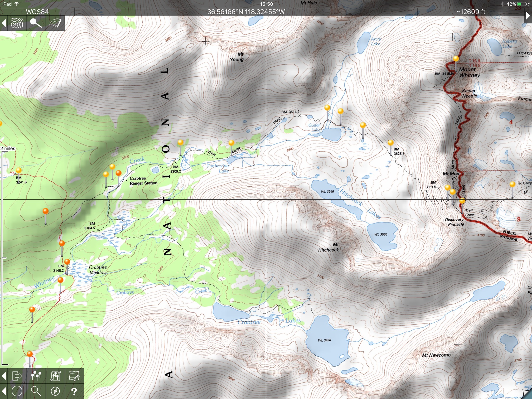Open the export arrow icon
The image size is (532, 399).
(x=17, y=376)
